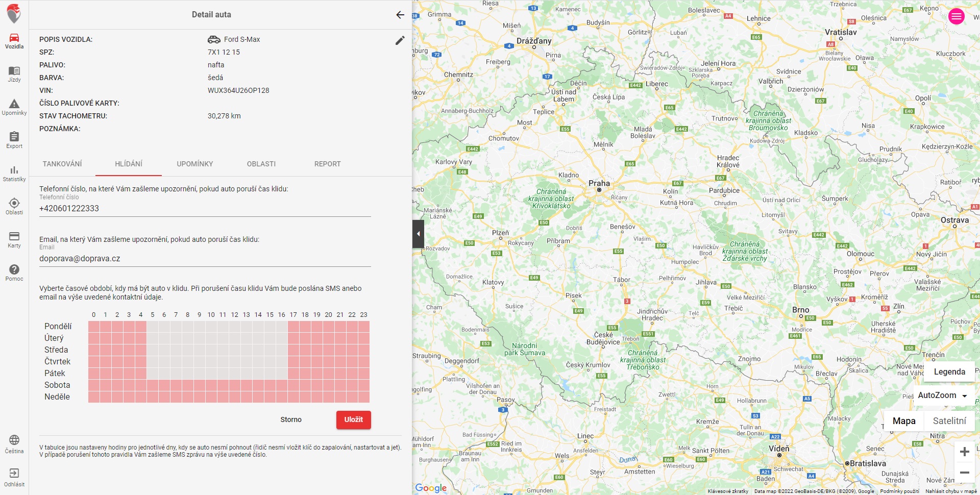Open the pink hamburger menu on map
Screen dimensions: 980x495
click(x=956, y=16)
